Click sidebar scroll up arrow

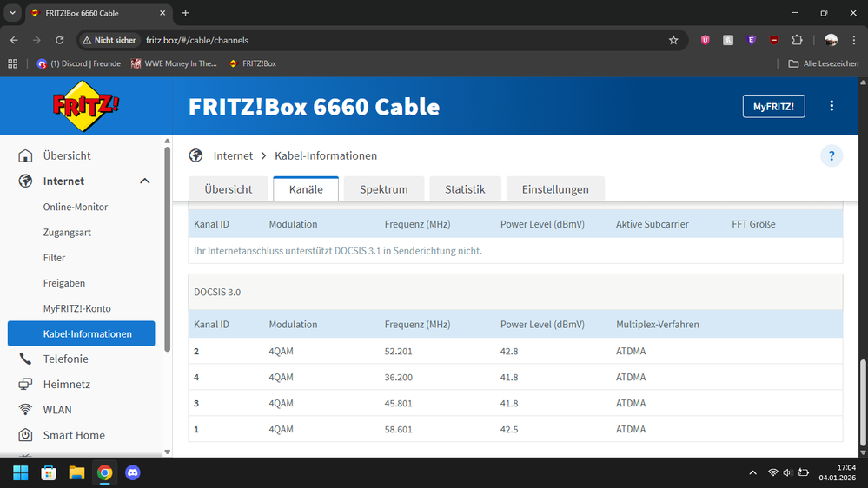tap(167, 141)
